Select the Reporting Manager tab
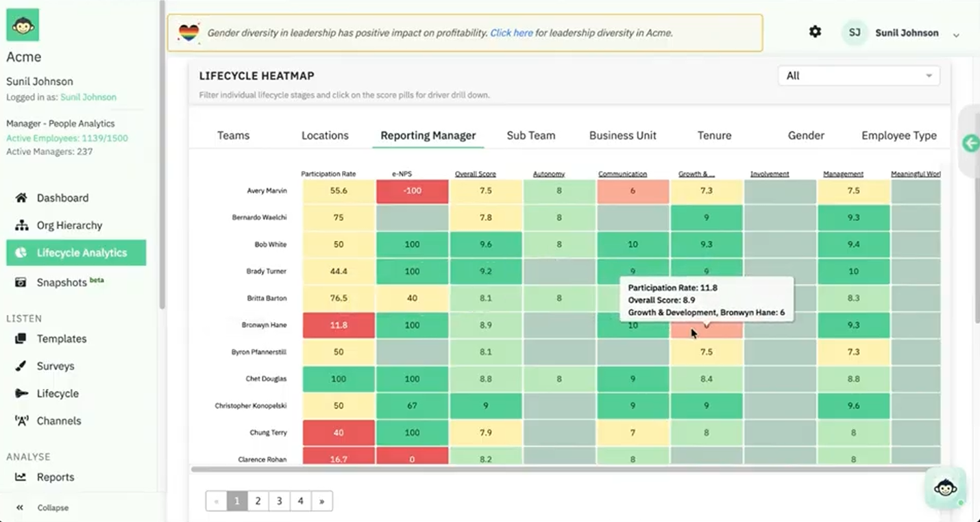980x522 pixels. coord(428,136)
